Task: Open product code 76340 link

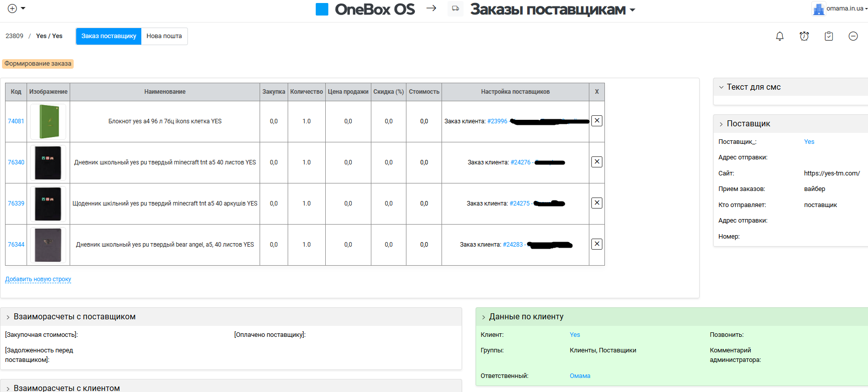Action: tap(16, 162)
